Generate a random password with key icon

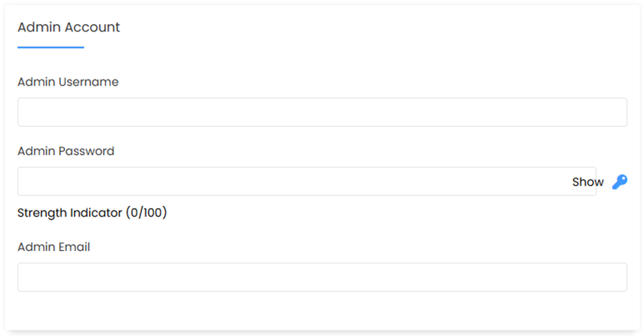pos(620,181)
